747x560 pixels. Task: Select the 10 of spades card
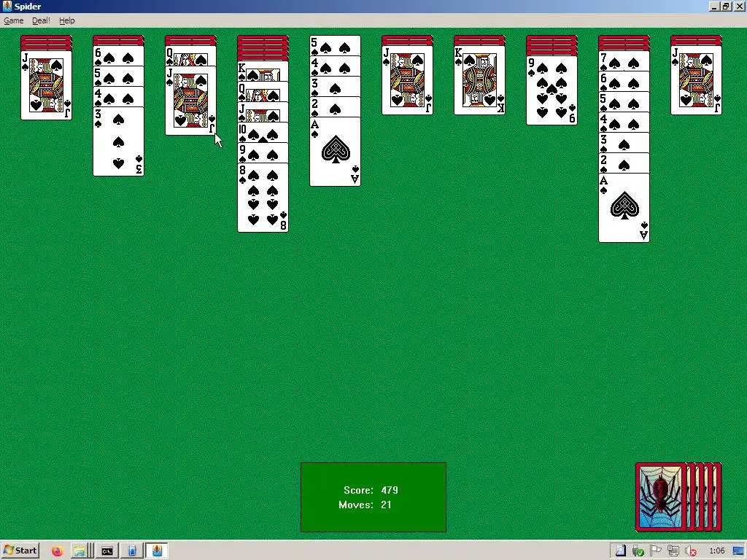(x=263, y=133)
